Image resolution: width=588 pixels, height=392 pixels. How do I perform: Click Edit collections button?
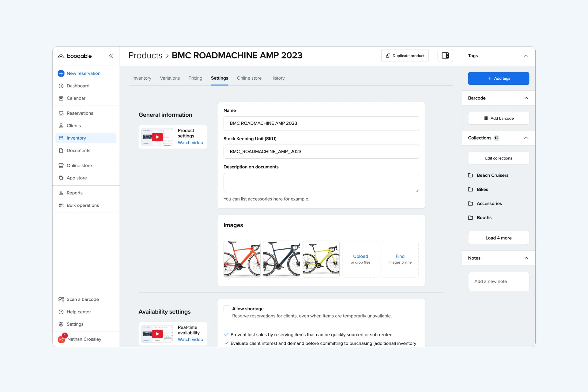(498, 158)
